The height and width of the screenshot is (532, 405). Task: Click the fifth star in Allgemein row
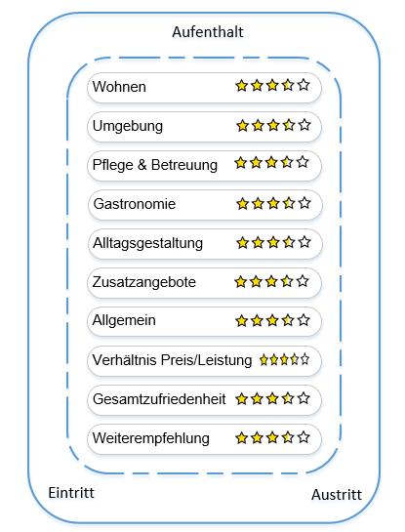304,320
